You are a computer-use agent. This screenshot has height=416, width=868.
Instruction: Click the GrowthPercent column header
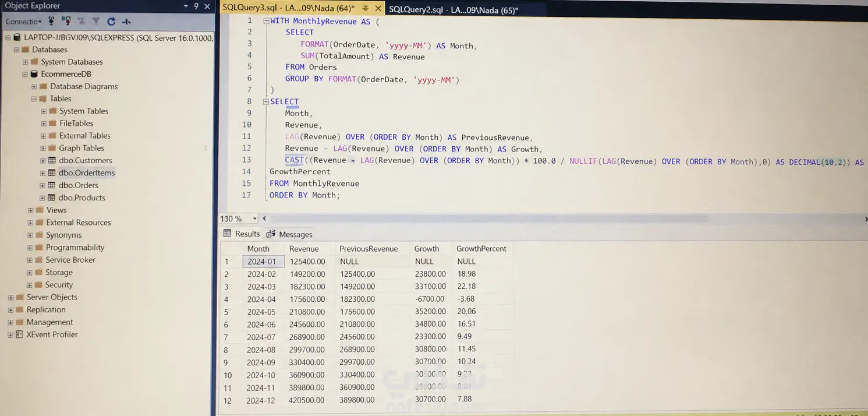482,249
